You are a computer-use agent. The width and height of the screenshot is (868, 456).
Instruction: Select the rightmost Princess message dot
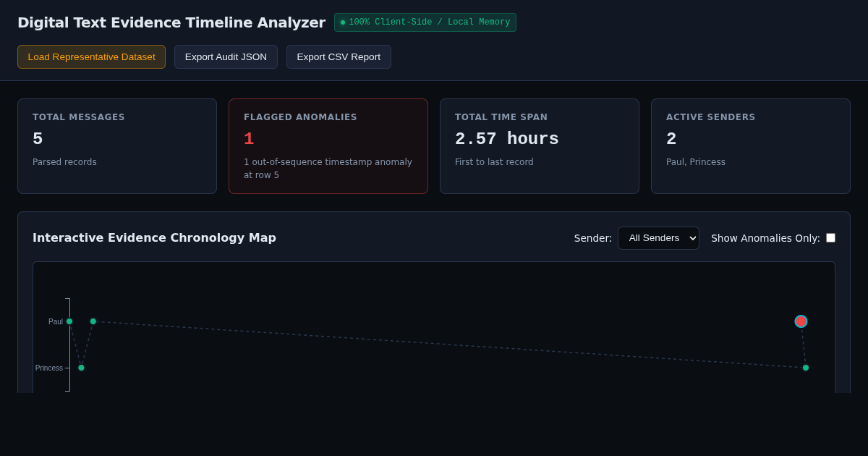806,368
